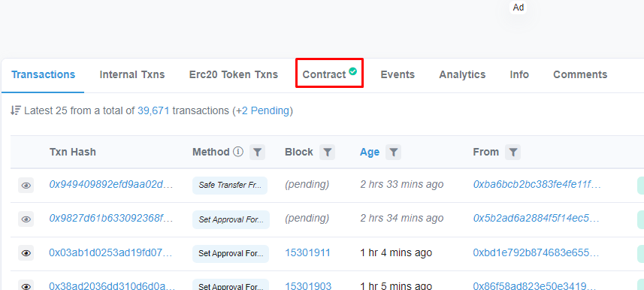The height and width of the screenshot is (290, 644).
Task: Switch to the Internal Txns tab
Action: (132, 75)
